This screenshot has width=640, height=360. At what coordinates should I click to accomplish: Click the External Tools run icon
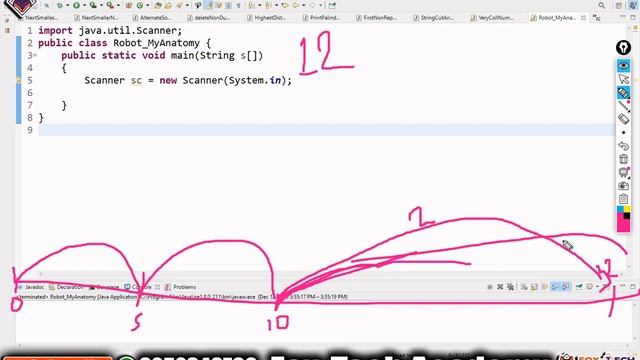110,5
